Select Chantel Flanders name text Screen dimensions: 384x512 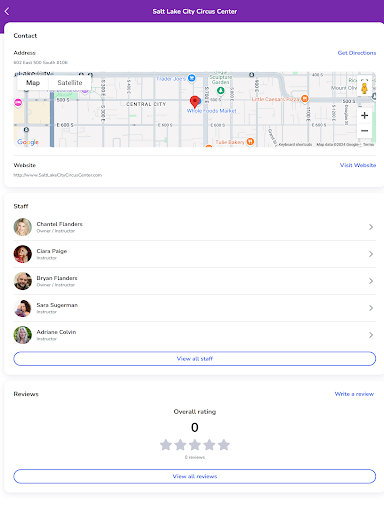(59, 224)
